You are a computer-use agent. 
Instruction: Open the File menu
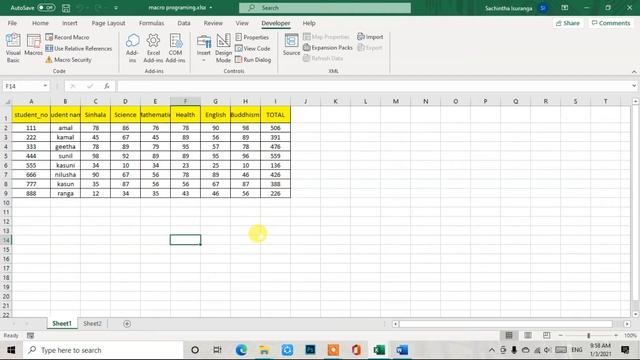pyautogui.click(x=12, y=23)
